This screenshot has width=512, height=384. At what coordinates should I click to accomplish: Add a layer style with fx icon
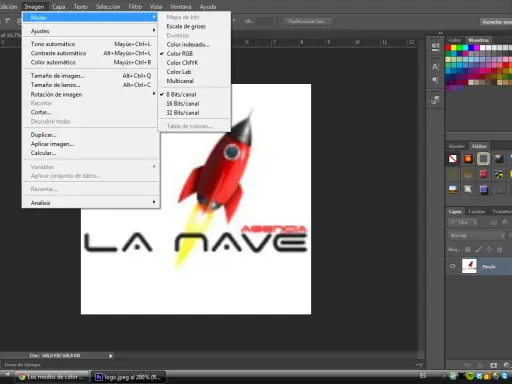coord(480,365)
